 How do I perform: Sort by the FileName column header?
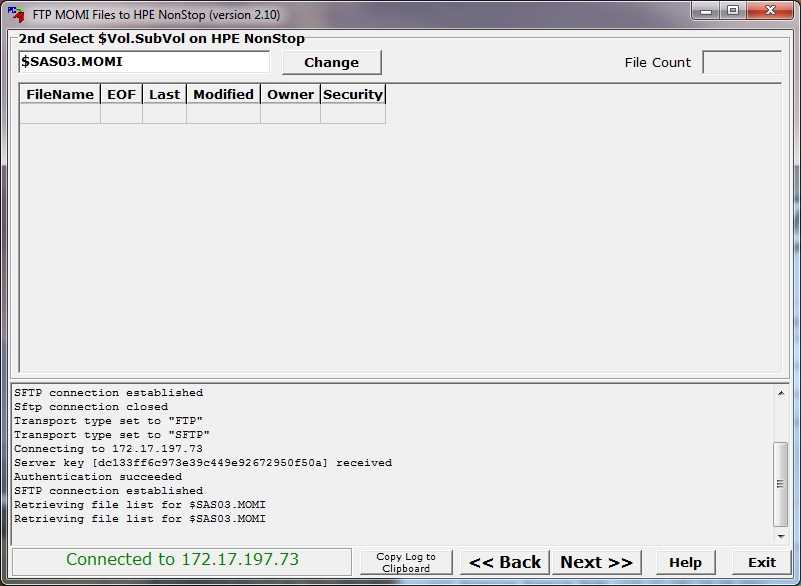tap(60, 94)
